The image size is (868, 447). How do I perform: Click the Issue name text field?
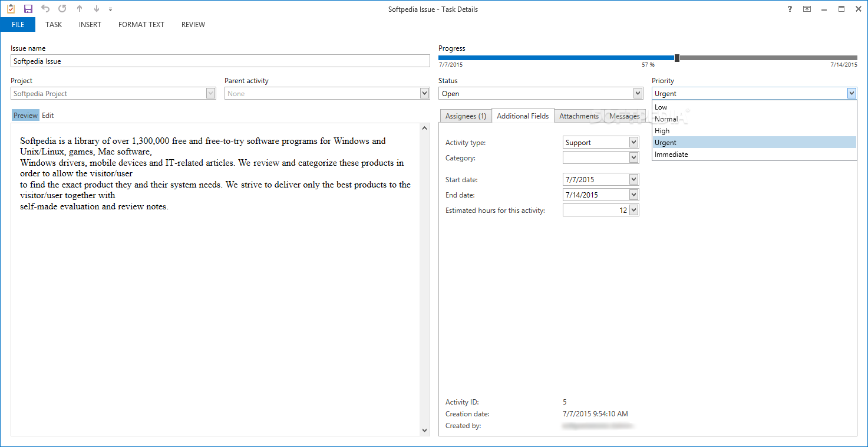[220, 61]
